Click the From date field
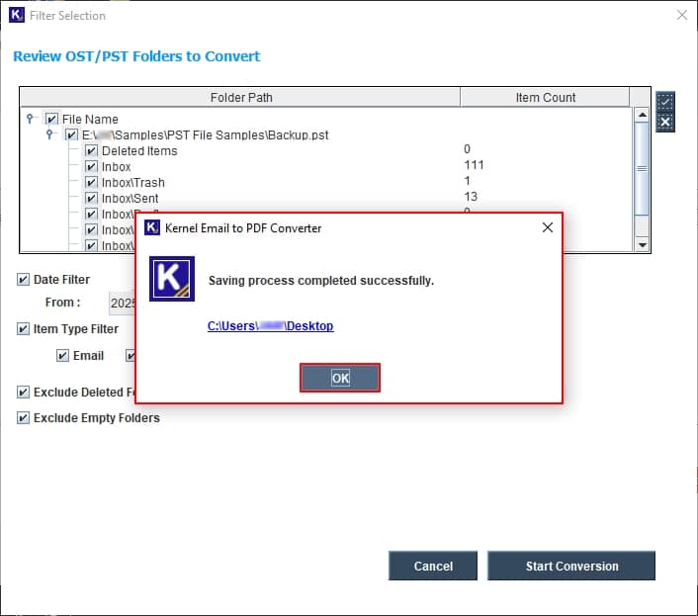 point(122,303)
